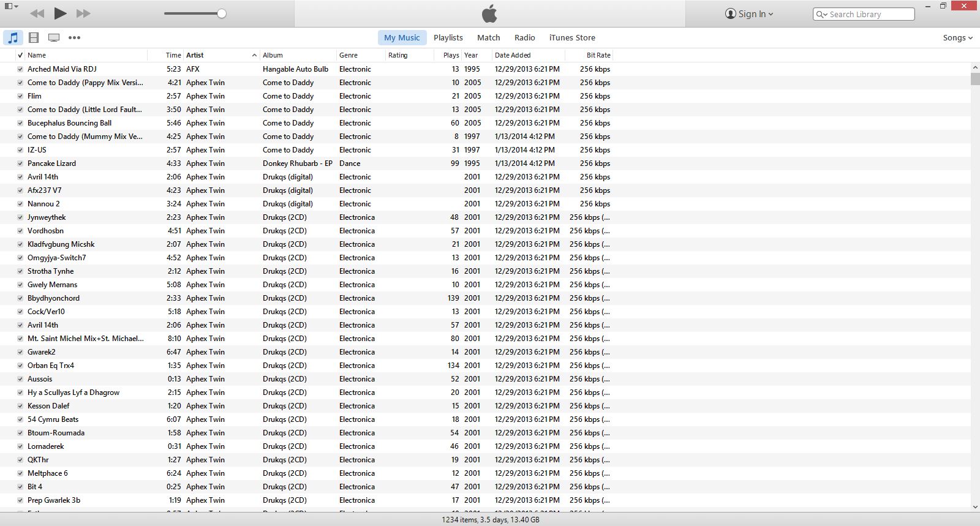Open the top-left window menu icon

click(x=11, y=6)
